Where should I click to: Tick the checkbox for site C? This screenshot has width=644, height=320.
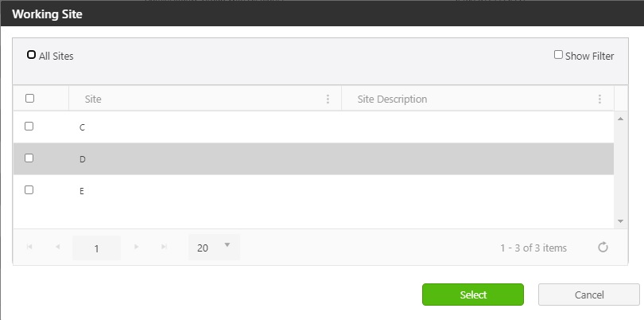coord(29,126)
